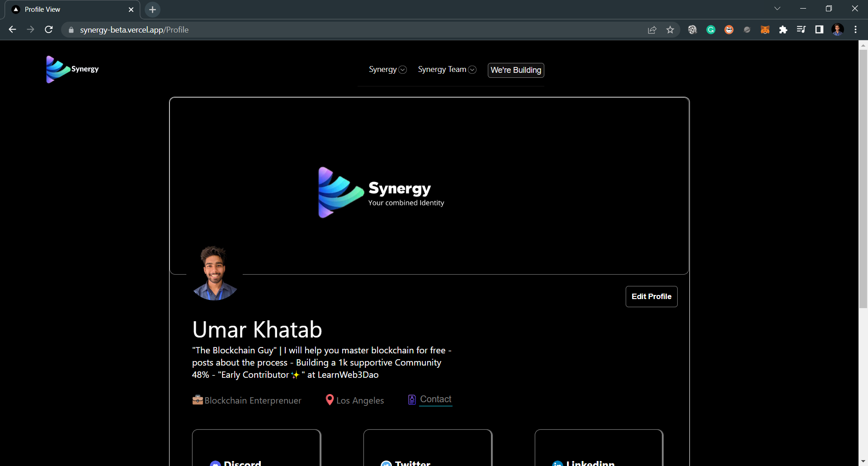Click the profile avatar photo
This screenshot has width=868, height=466.
coord(215,273)
